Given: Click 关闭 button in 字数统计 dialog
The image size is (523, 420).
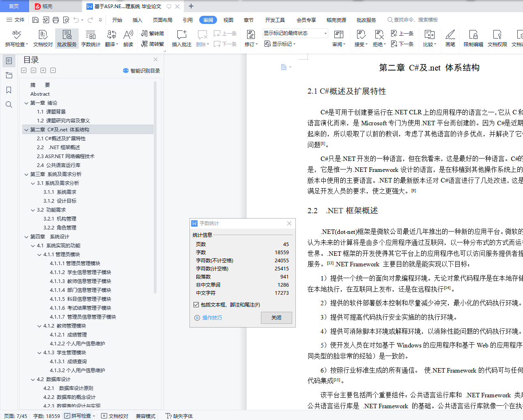Looking at the screenshot, I should click(x=276, y=318).
